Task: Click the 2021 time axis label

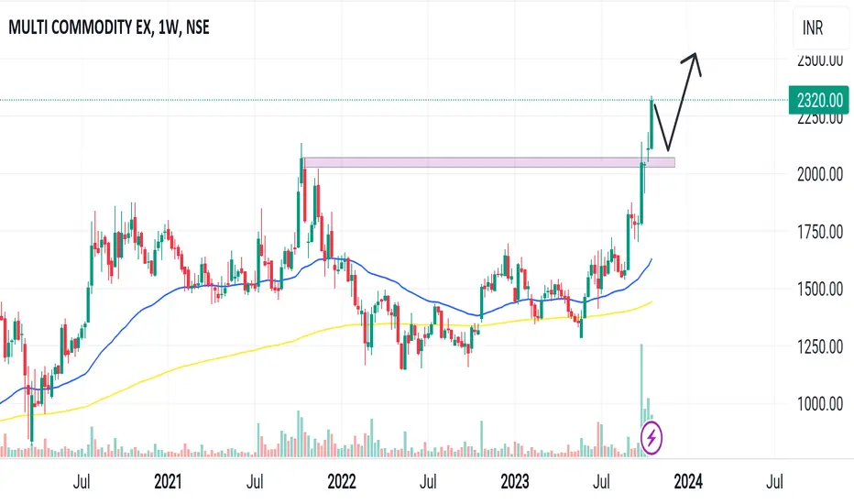Action: click(x=168, y=482)
